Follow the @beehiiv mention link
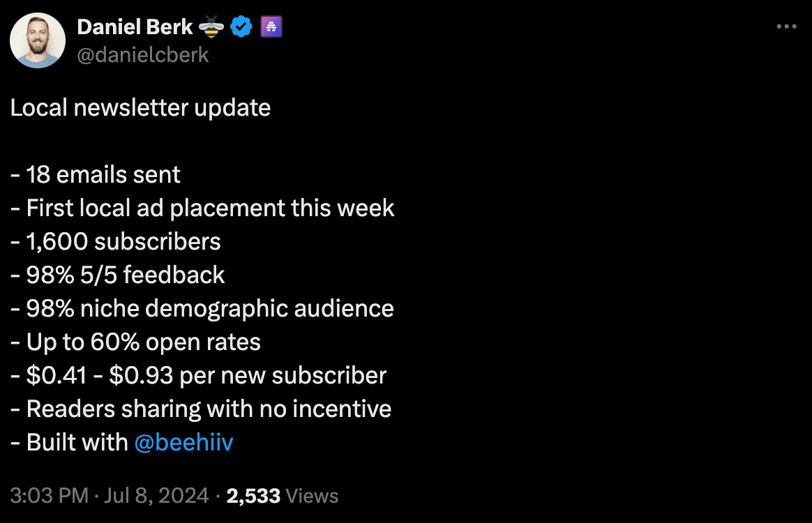The image size is (812, 523). (184, 442)
